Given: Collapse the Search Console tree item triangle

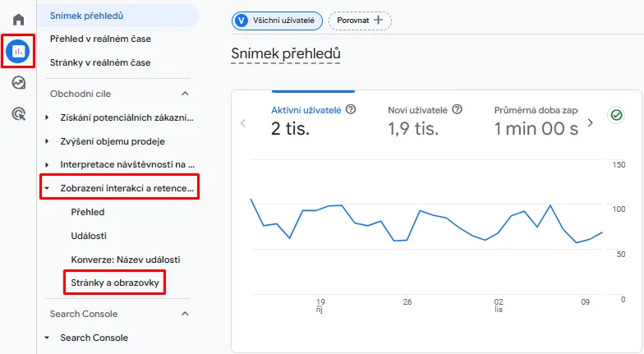Looking at the screenshot, I should click(x=47, y=338).
